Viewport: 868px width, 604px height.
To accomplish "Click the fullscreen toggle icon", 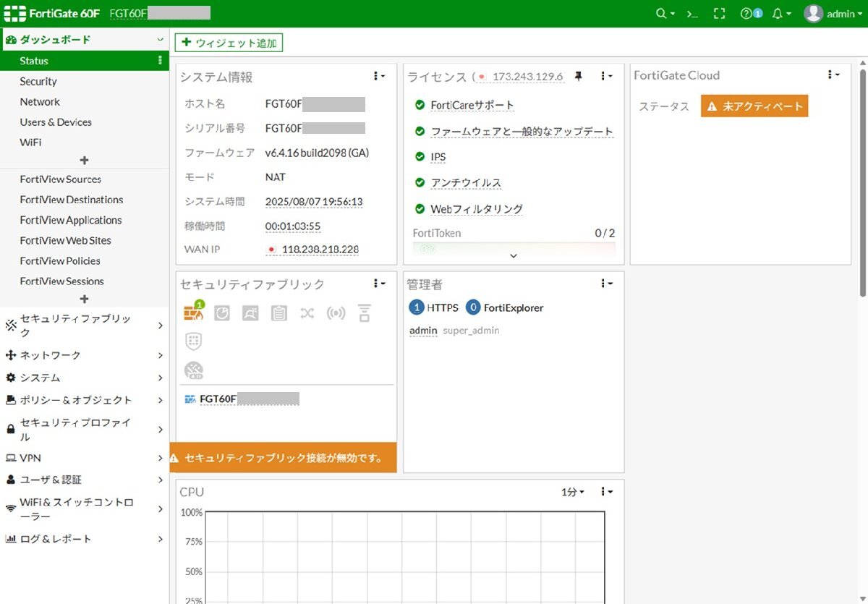I will click(719, 14).
